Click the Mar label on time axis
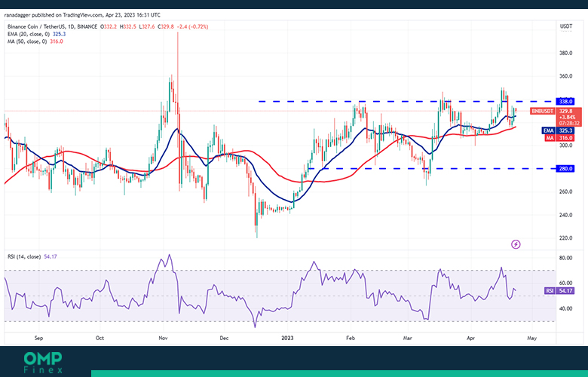This screenshot has width=588, height=377. (407, 338)
